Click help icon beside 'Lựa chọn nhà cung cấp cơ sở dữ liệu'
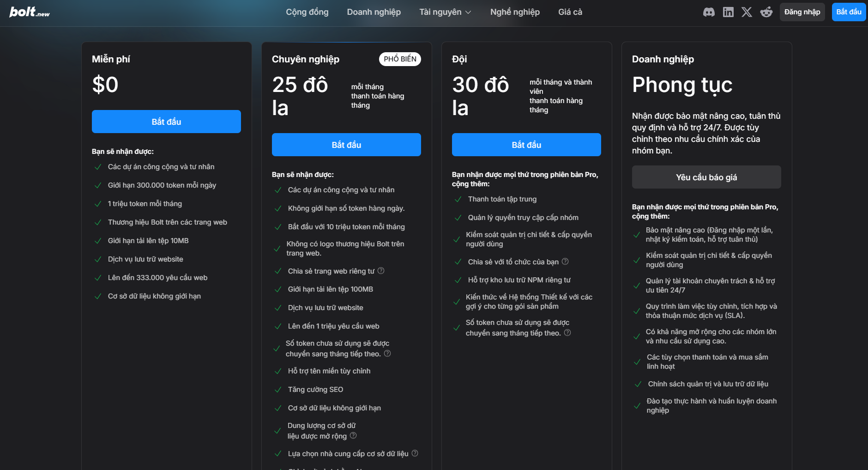Viewport: 868px width, 470px height. point(415,453)
